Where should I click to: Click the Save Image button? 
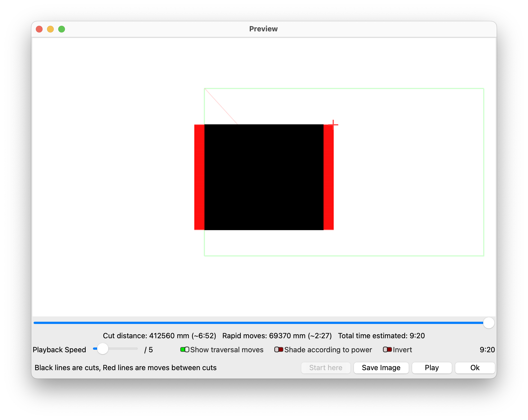tap(381, 368)
